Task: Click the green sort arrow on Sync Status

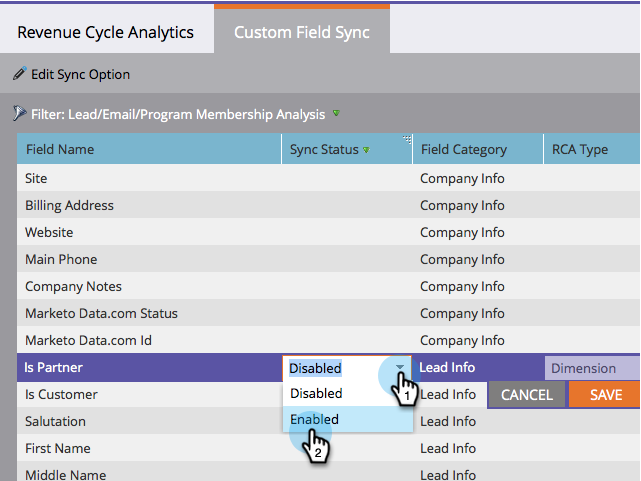Action: tap(366, 150)
